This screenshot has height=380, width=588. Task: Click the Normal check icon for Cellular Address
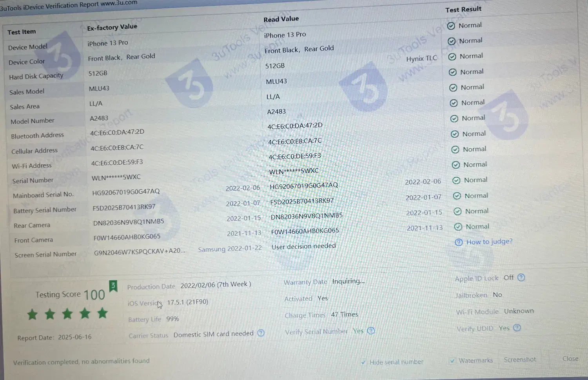(x=455, y=134)
